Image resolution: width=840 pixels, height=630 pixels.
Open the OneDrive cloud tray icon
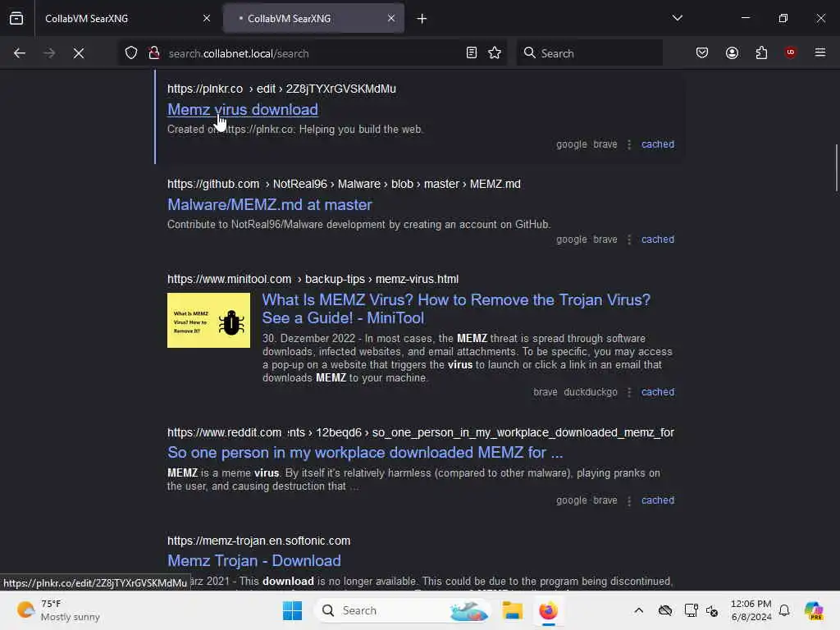pyautogui.click(x=664, y=610)
